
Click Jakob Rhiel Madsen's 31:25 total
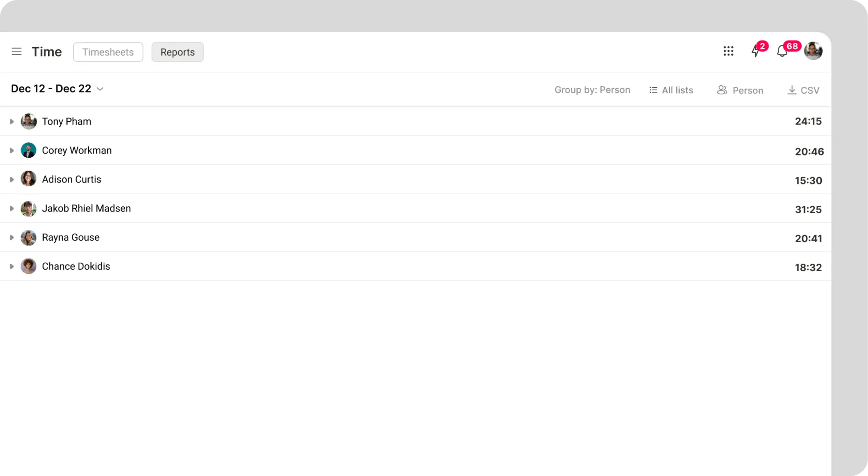[808, 210]
